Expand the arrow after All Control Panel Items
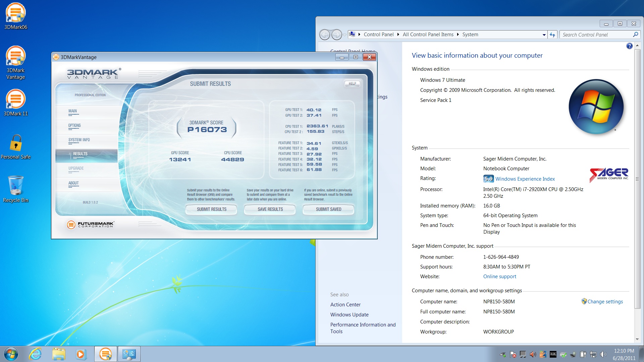 (x=458, y=35)
